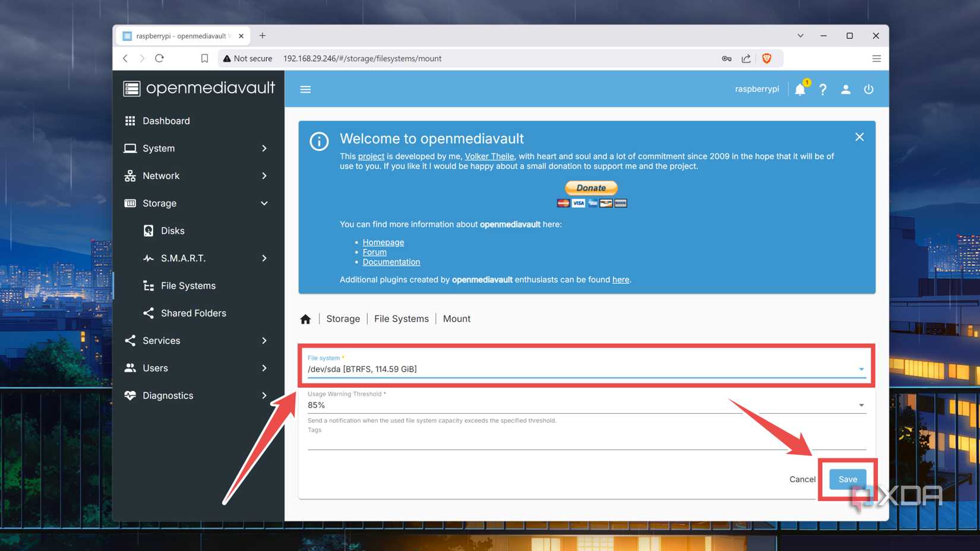This screenshot has height=551, width=980.
Task: Click the Cancel button
Action: click(802, 479)
